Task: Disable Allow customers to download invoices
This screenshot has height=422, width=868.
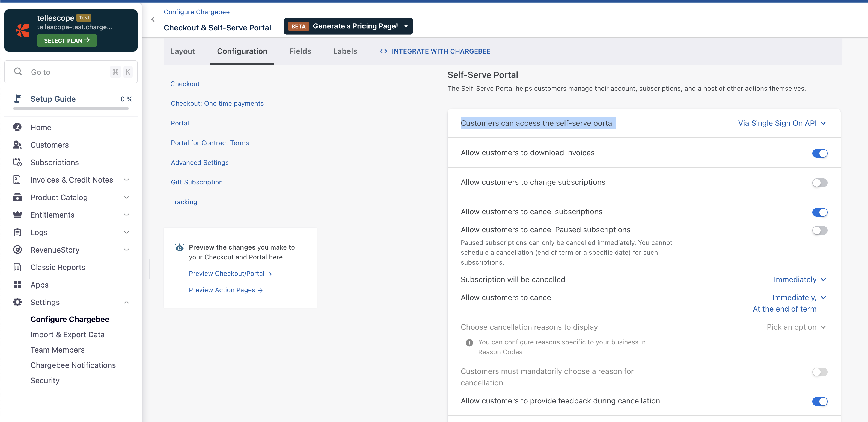Action: [x=819, y=153]
